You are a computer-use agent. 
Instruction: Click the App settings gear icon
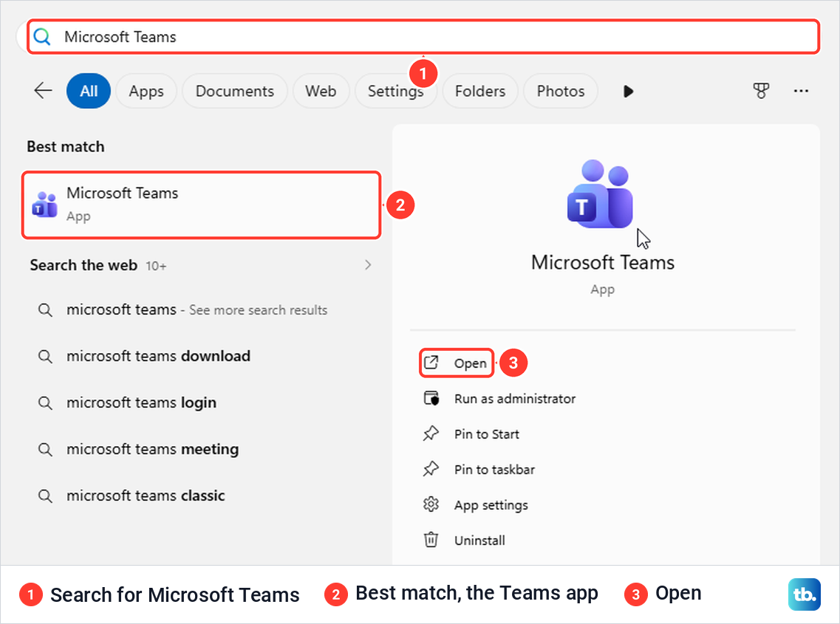(x=431, y=504)
